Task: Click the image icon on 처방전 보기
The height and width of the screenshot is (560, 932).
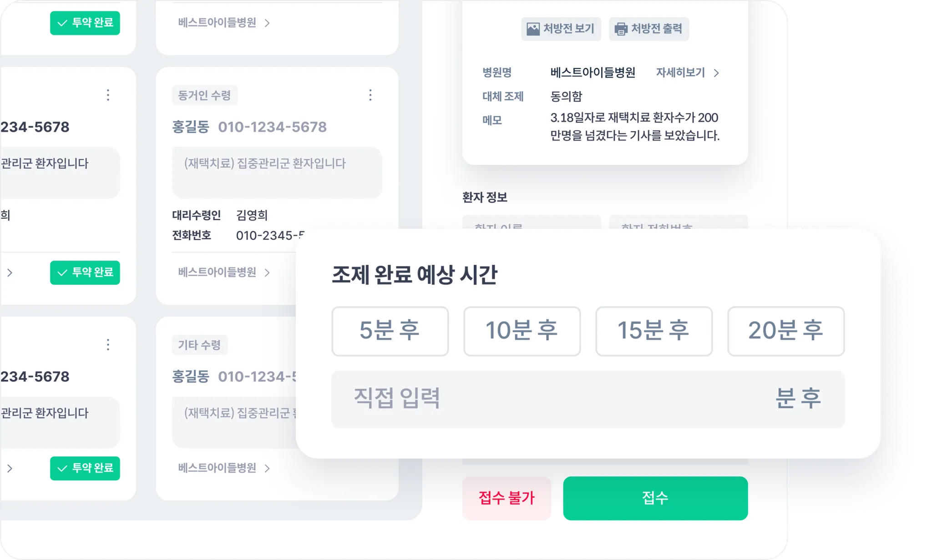Action: click(x=533, y=29)
